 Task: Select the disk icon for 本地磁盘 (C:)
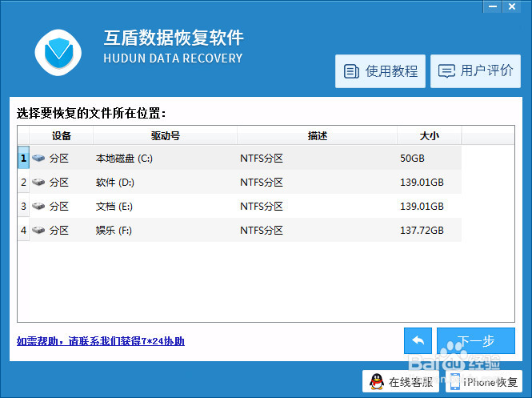pos(38,158)
